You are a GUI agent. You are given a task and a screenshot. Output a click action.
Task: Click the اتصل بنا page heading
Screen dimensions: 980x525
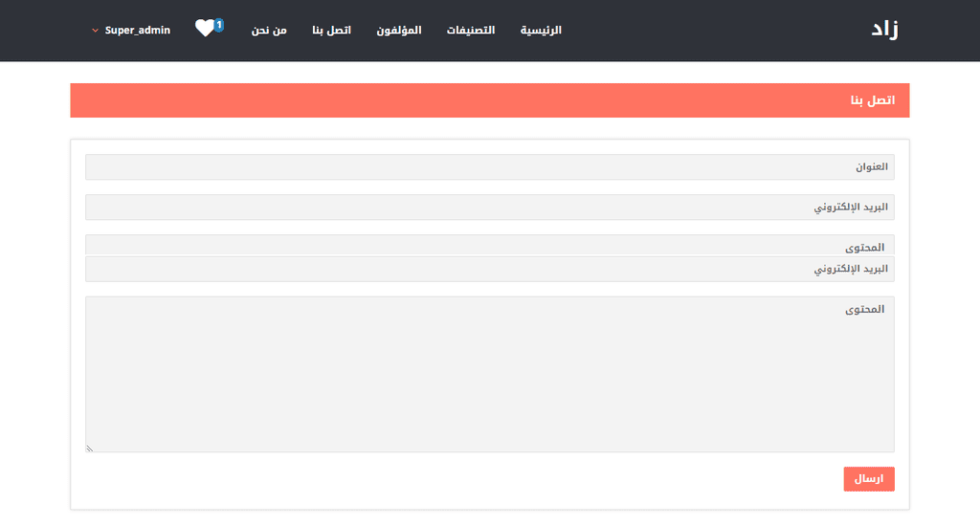click(873, 99)
